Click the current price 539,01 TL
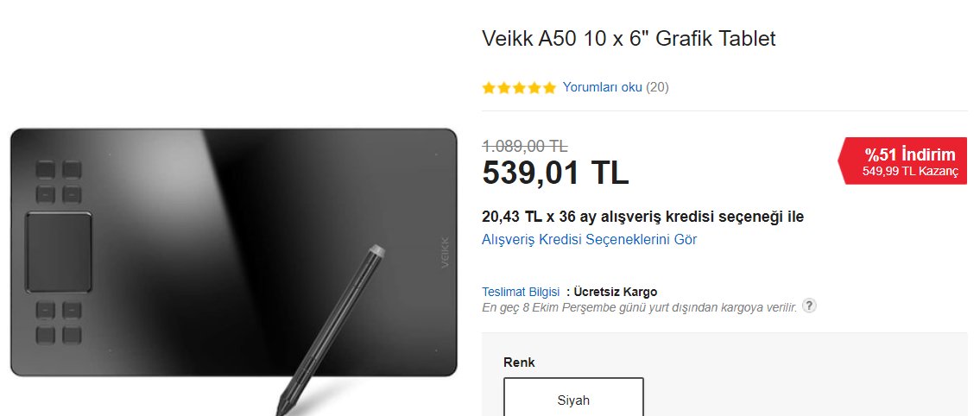The width and height of the screenshot is (980, 416). click(555, 173)
